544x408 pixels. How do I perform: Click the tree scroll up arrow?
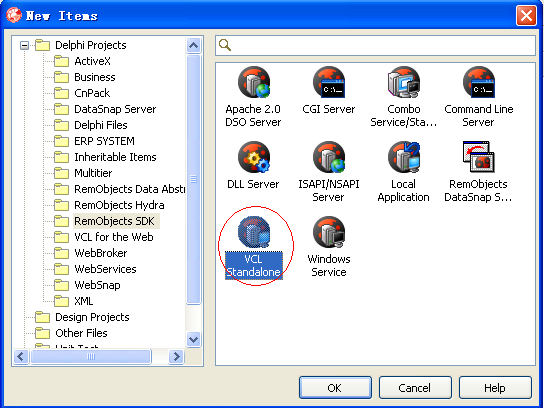194,45
